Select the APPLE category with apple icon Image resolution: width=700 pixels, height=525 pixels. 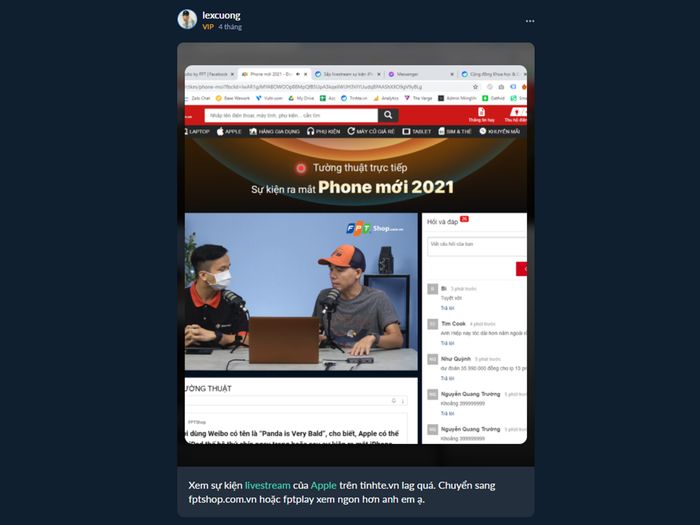(x=229, y=131)
